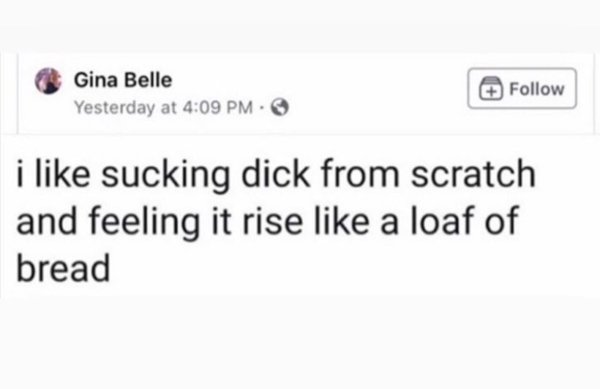Click the globe public-audience icon
Screen dimensions: 600x389
(x=280, y=107)
